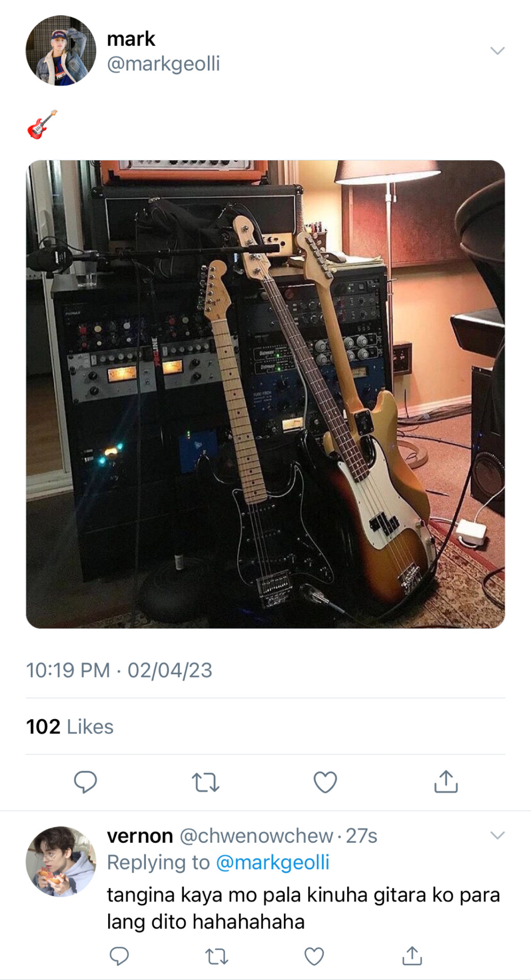Retweet mark's guitar tweet
Viewport: 531px width, 980px height.
coord(205,782)
